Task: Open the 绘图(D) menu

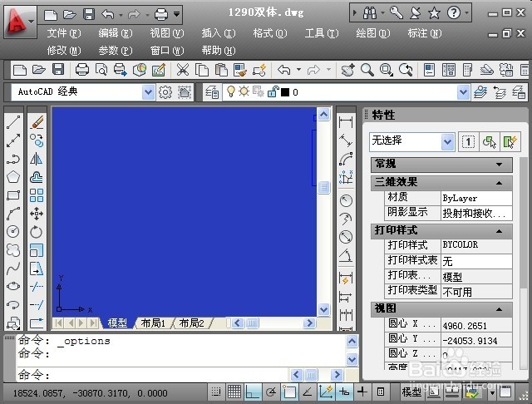Action: pyautogui.click(x=373, y=33)
